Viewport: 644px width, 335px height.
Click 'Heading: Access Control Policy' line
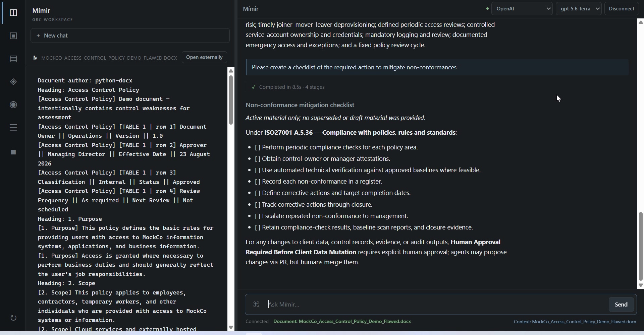pyautogui.click(x=88, y=90)
